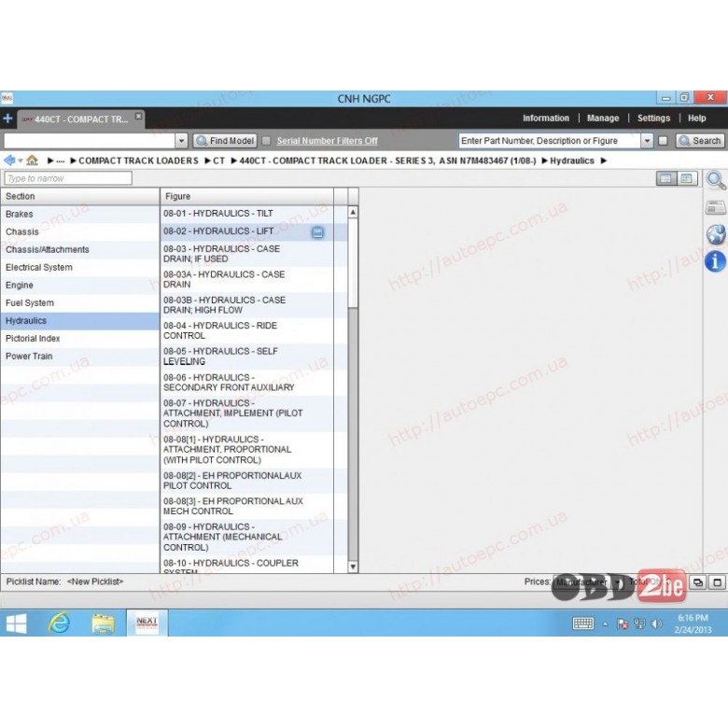Screen dimensions: 728x728
Task: Open the magnifier search sidebar icon
Action: [x=716, y=181]
